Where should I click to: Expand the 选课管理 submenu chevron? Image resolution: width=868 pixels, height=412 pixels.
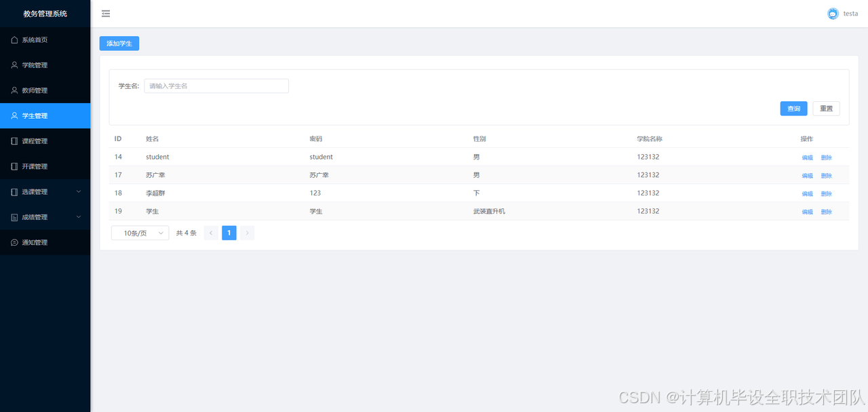(79, 191)
